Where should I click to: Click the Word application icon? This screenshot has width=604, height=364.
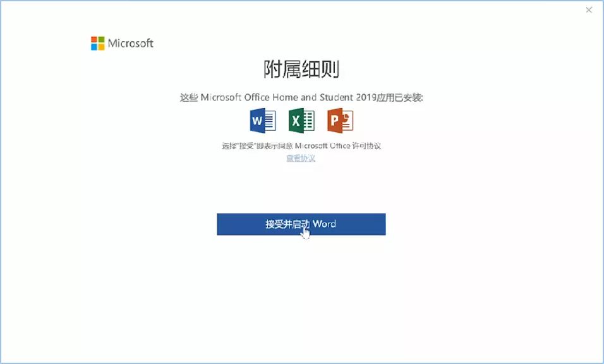pyautogui.click(x=263, y=121)
